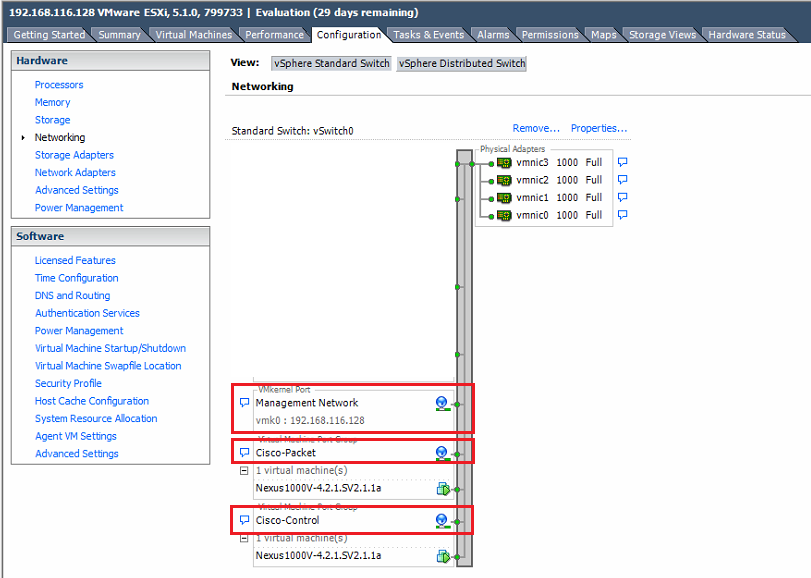811x578 pixels.
Task: Open Virtual Machine Swapfile Location
Action: pyautogui.click(x=108, y=366)
